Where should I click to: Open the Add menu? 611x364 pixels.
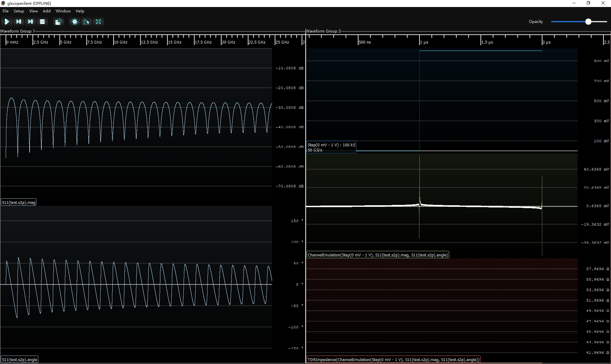point(46,11)
